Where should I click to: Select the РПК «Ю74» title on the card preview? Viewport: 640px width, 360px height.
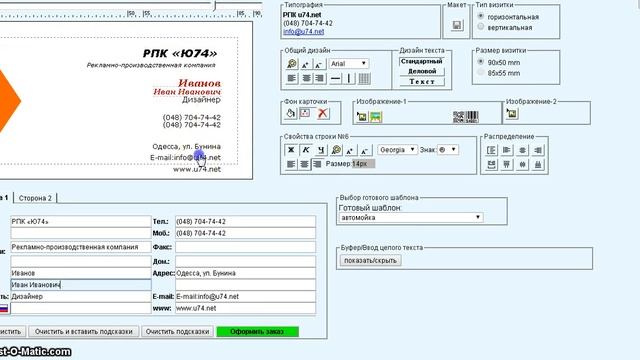(x=180, y=53)
